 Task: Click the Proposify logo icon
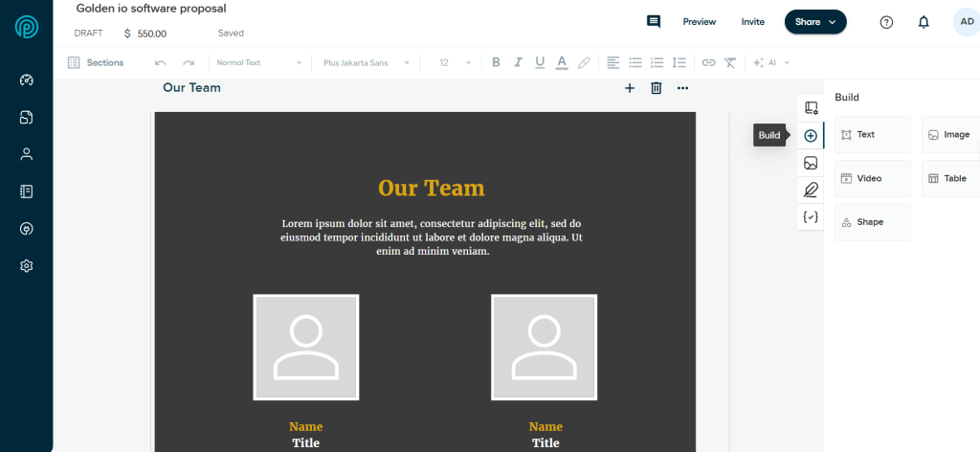[26, 26]
